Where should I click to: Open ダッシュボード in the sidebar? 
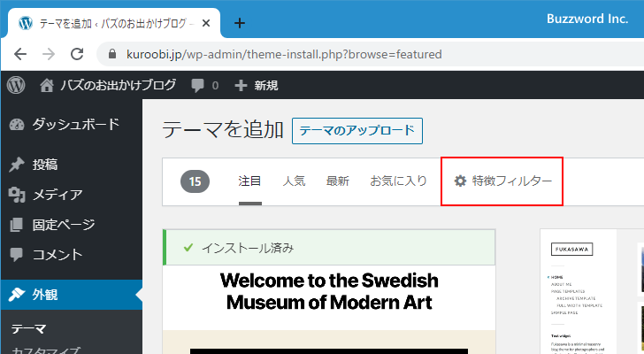(75, 125)
